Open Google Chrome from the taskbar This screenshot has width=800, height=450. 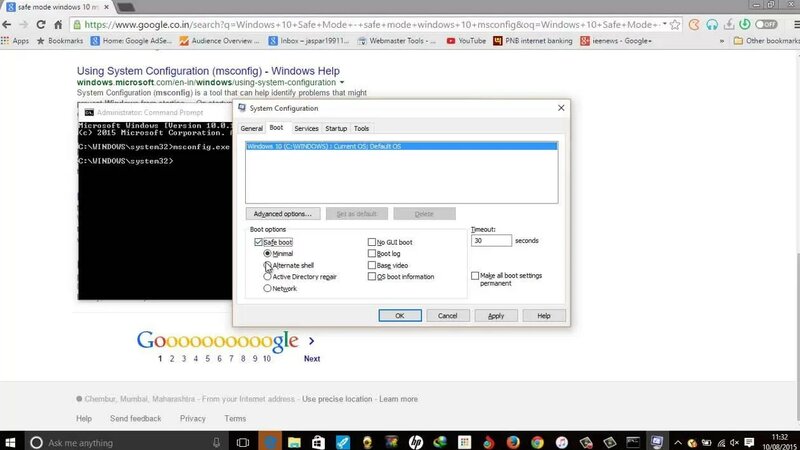pos(537,442)
